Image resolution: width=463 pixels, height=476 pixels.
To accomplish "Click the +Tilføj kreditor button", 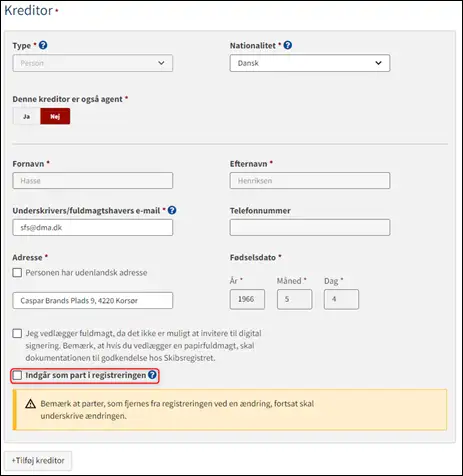I will pos(38,461).
